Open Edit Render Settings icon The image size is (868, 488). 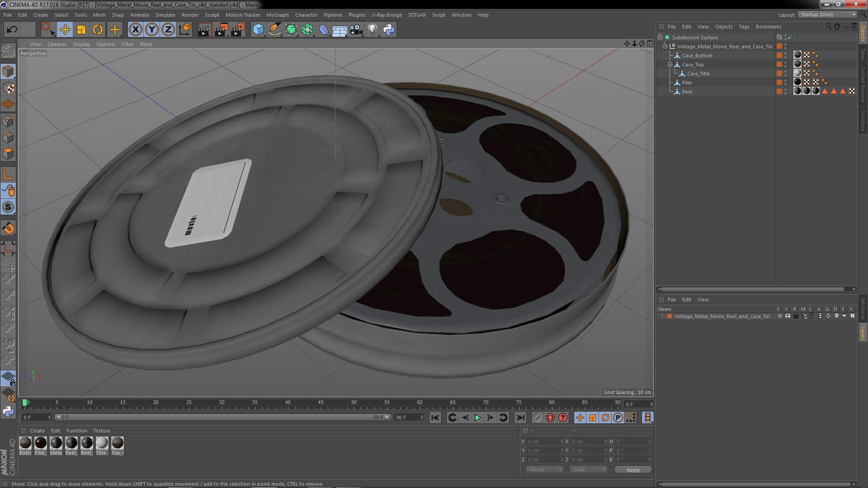[238, 30]
